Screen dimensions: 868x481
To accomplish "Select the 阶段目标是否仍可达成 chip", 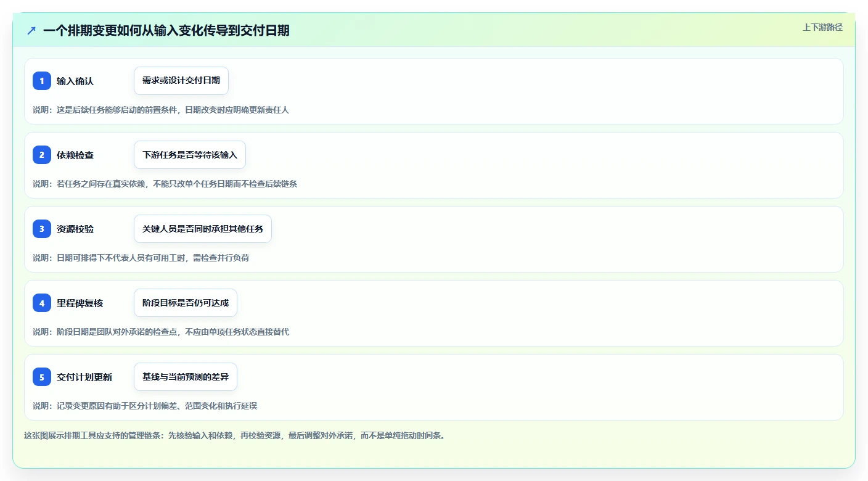I will [x=186, y=303].
